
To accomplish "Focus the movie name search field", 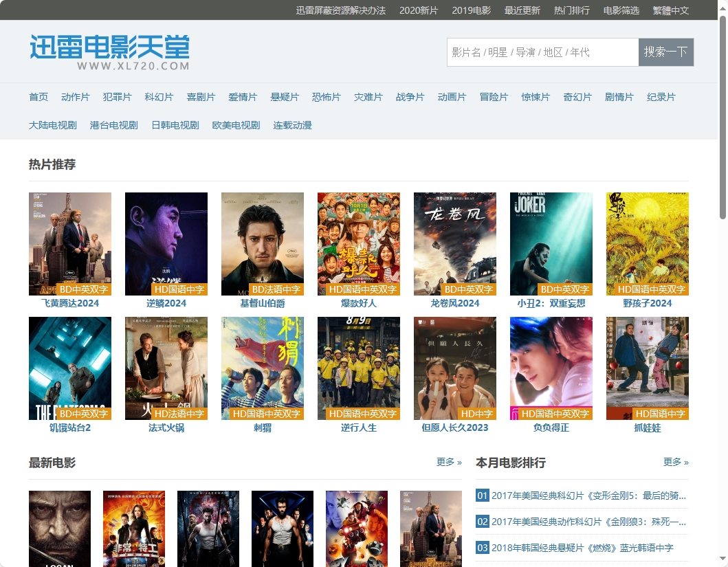I will 542,52.
